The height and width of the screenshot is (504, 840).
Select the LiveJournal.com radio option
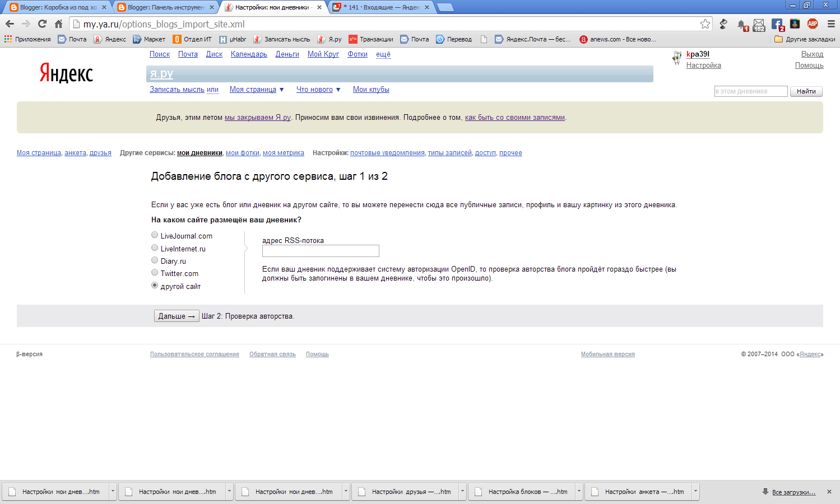point(155,235)
